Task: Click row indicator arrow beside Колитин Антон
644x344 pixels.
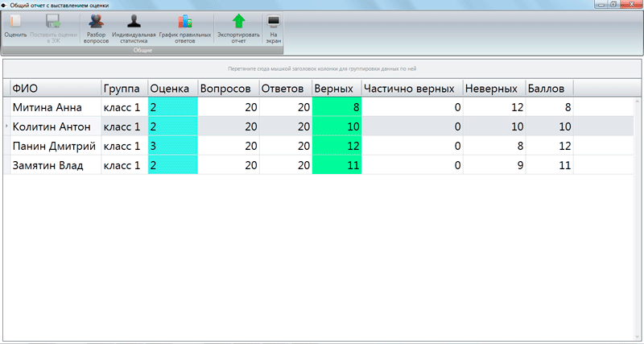Action: (7, 126)
